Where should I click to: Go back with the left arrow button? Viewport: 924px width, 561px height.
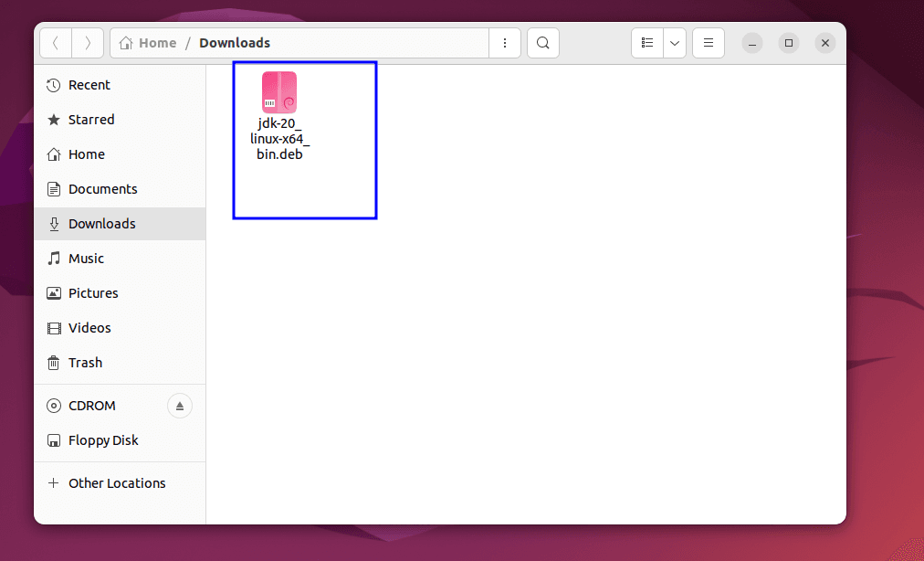pos(56,43)
